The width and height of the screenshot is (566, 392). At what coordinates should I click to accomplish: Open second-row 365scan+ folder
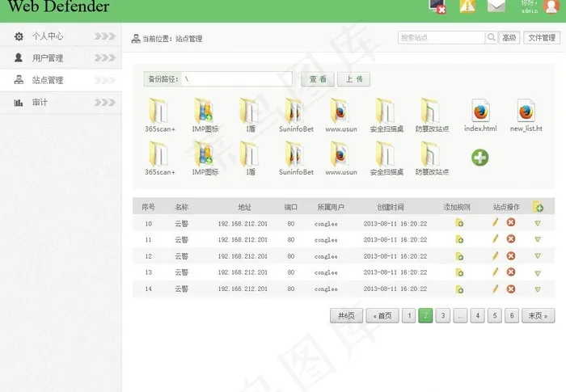coord(159,158)
